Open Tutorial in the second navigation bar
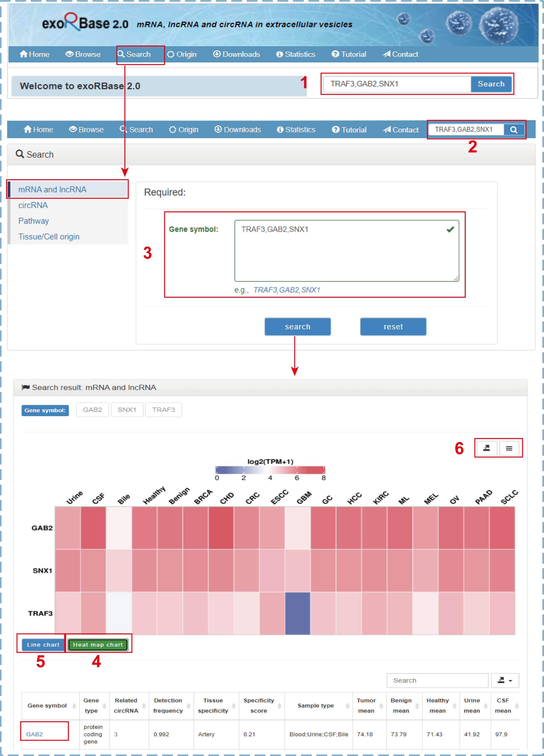Viewport: 544px width, 756px height. point(349,129)
